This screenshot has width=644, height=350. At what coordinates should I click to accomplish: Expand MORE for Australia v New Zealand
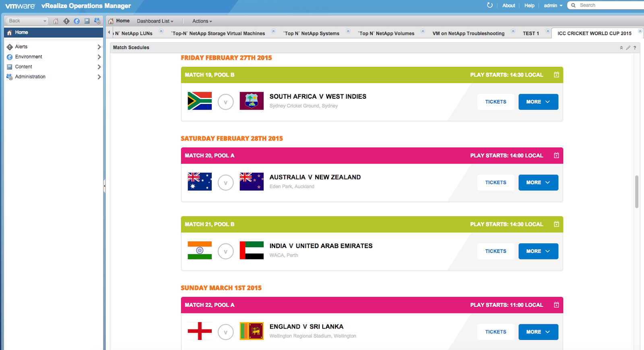pos(538,182)
